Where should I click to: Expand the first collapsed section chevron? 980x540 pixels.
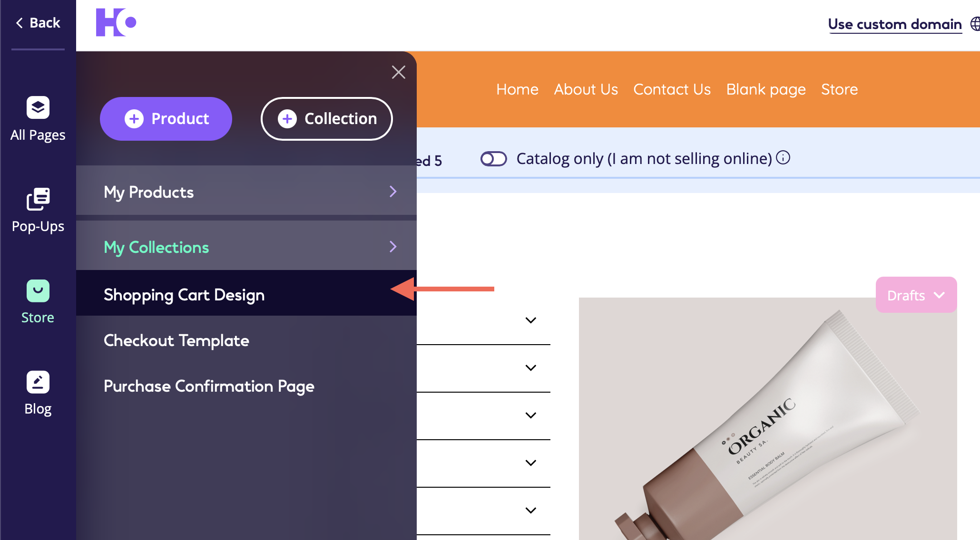(531, 320)
